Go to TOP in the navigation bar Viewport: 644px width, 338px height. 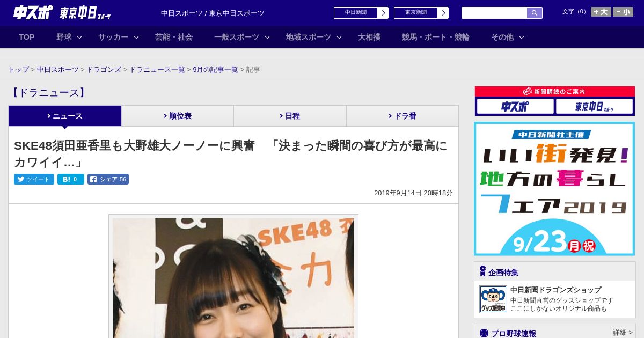(27, 37)
